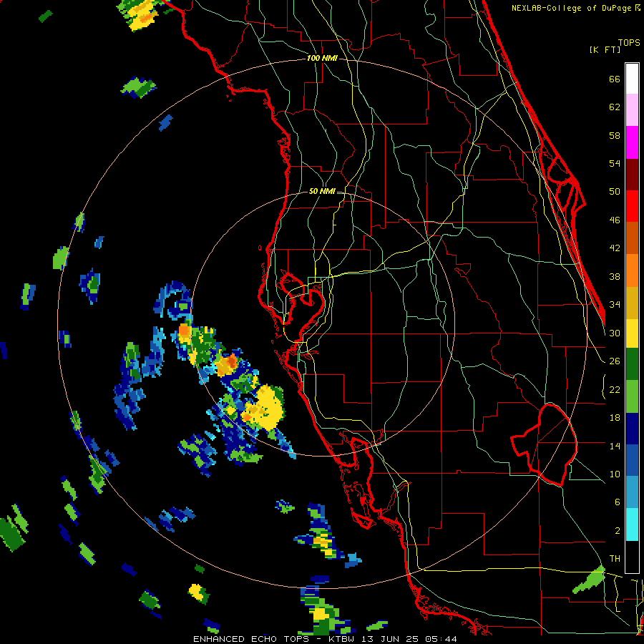Image resolution: width=644 pixels, height=644 pixels.
Task: Select the bright red legend swatch
Action: point(632,206)
